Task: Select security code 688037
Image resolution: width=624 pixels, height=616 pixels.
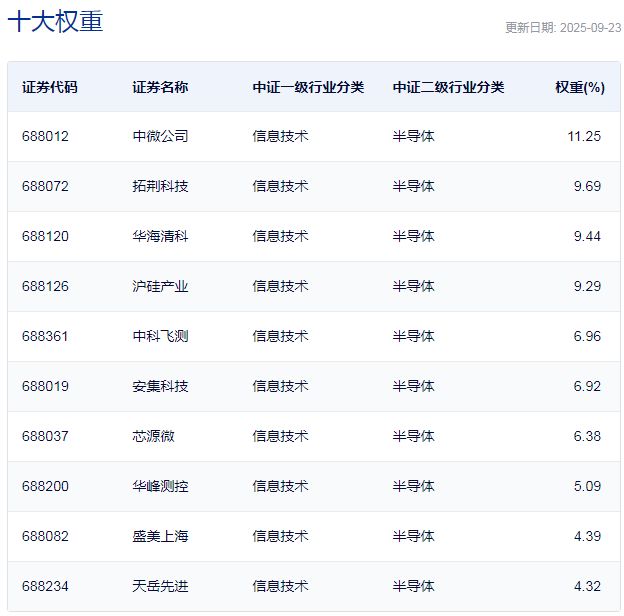Action: pos(45,436)
